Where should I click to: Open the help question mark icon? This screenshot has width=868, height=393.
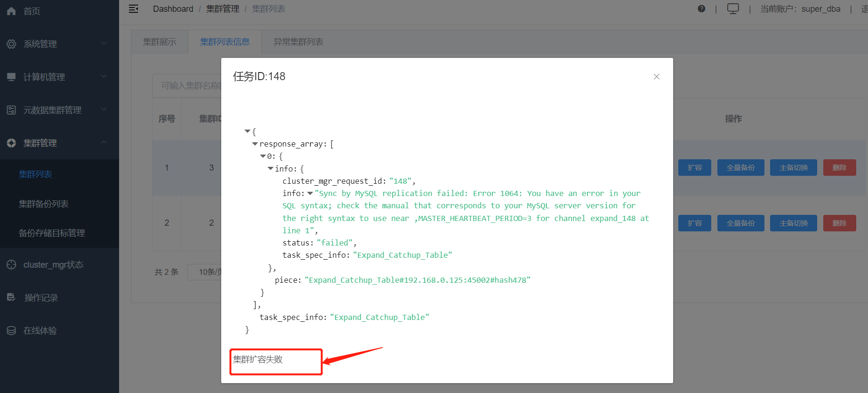[701, 8]
